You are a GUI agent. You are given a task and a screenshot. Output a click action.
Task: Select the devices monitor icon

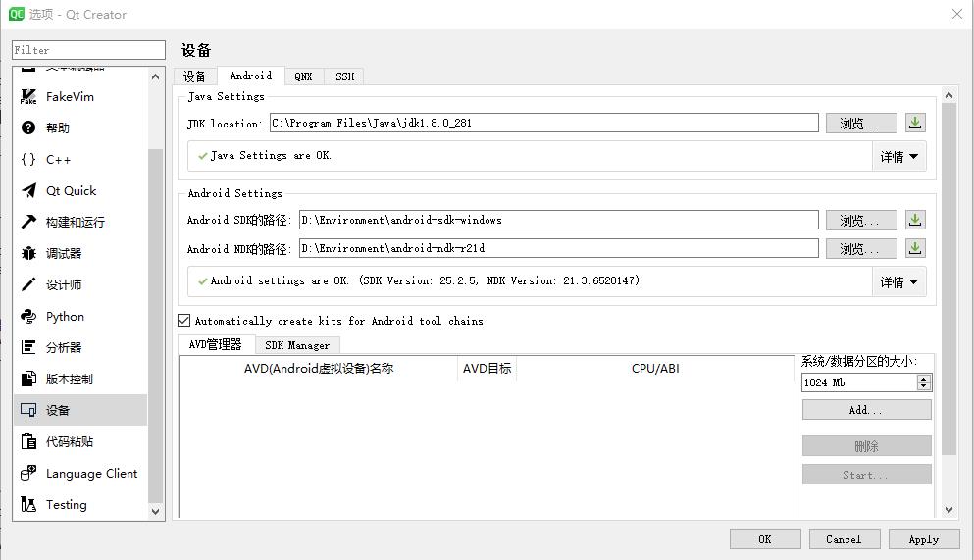coord(28,410)
